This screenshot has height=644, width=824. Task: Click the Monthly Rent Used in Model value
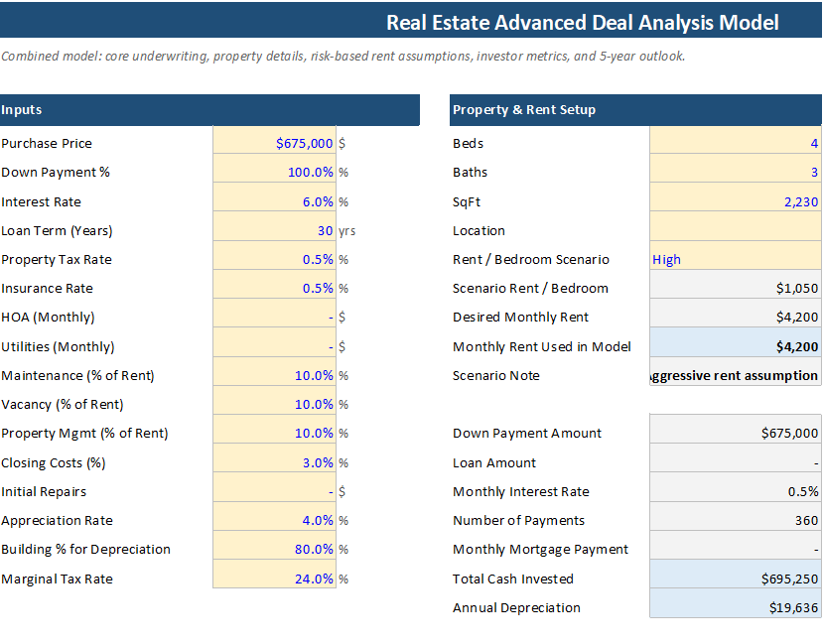point(736,346)
